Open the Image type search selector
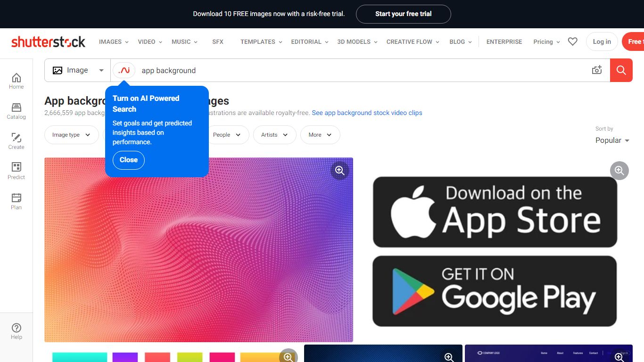The width and height of the screenshot is (644, 362). click(78, 70)
